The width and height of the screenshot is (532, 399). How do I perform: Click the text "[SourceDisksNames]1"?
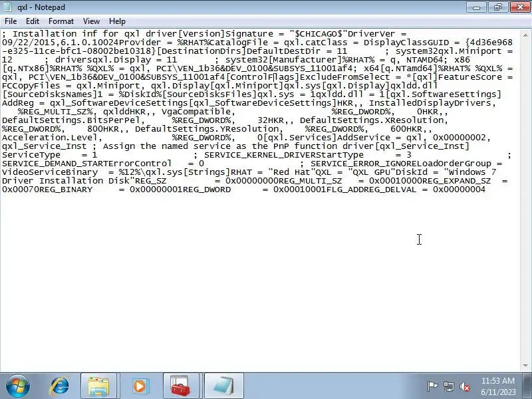[53, 94]
